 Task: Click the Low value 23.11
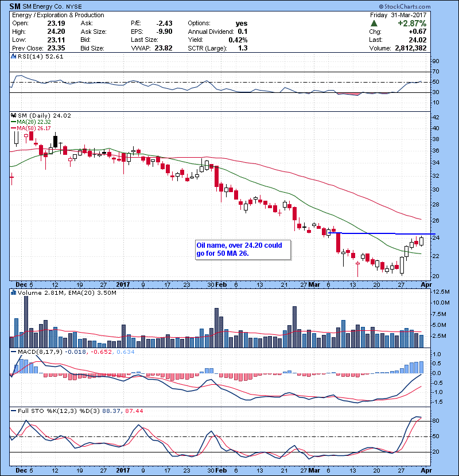56,40
